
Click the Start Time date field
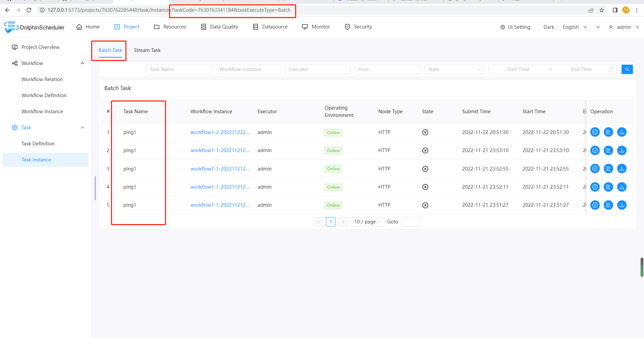[x=518, y=69]
